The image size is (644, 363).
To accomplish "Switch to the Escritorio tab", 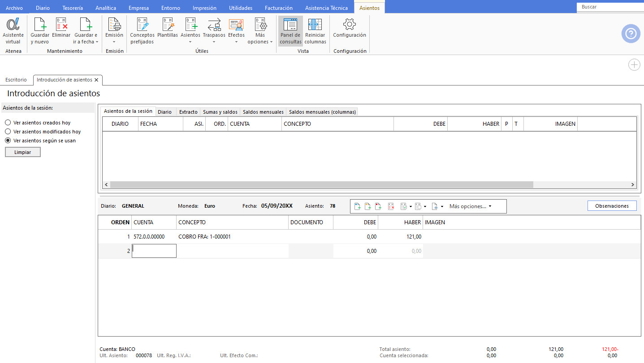I will (16, 80).
